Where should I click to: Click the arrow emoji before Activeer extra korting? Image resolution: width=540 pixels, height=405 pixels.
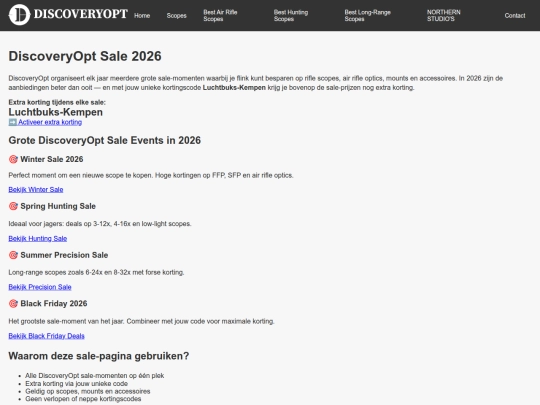point(13,122)
